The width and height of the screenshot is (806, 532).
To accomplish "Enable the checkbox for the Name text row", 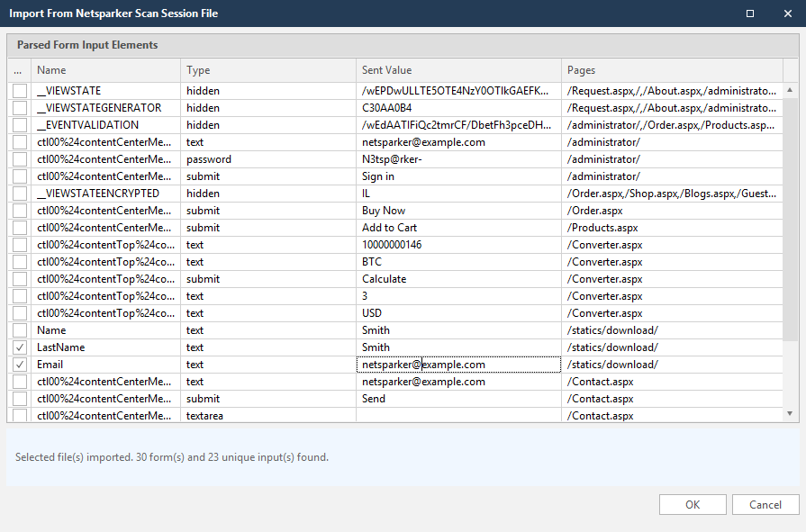I will click(x=19, y=330).
